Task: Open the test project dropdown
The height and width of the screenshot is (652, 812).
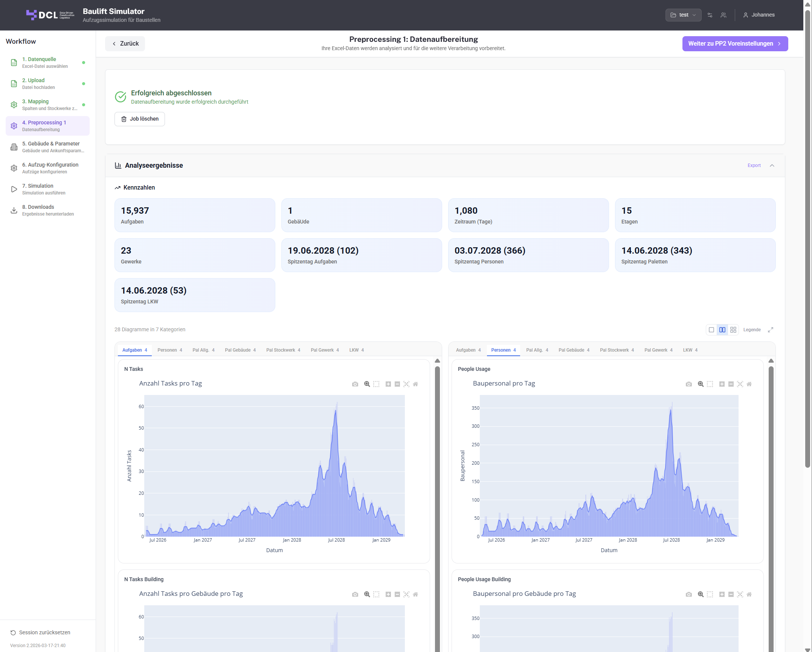Action: (x=683, y=15)
